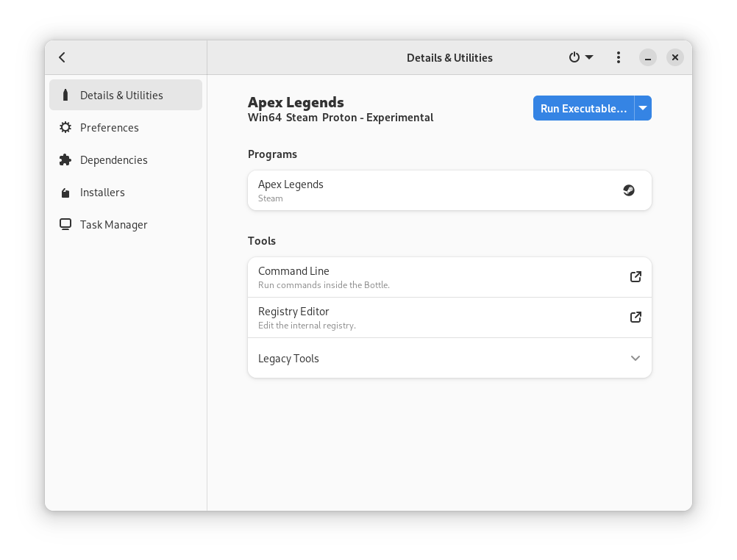Open the dropdown arrow beside Run Executable

click(x=643, y=109)
